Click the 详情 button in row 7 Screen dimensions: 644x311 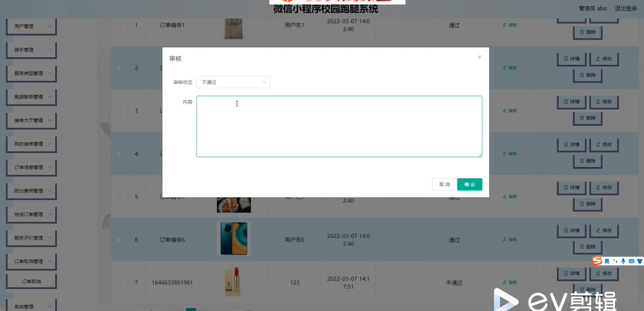tap(572, 273)
